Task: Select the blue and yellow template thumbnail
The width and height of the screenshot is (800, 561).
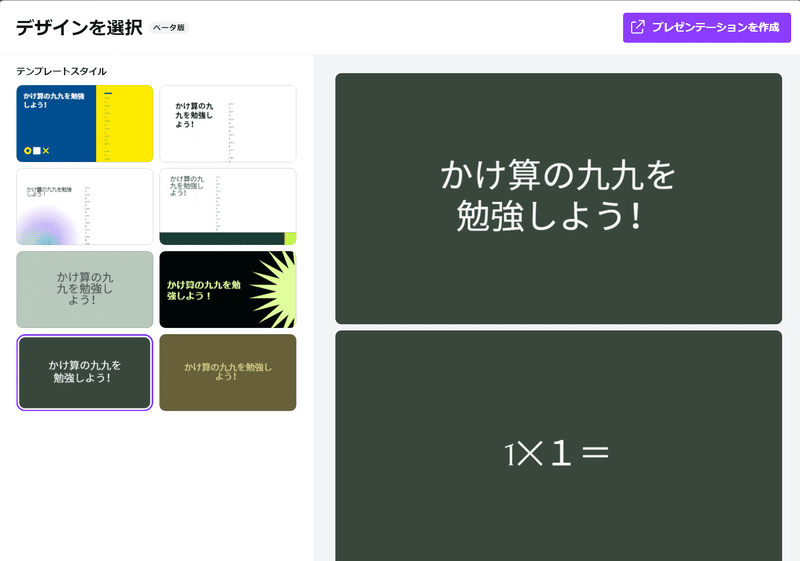Action: (85, 123)
